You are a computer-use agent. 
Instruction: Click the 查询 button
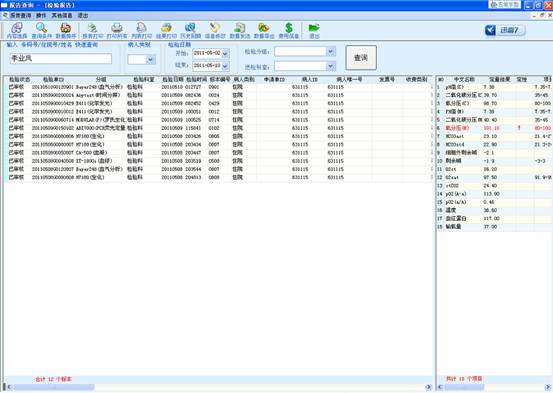361,58
